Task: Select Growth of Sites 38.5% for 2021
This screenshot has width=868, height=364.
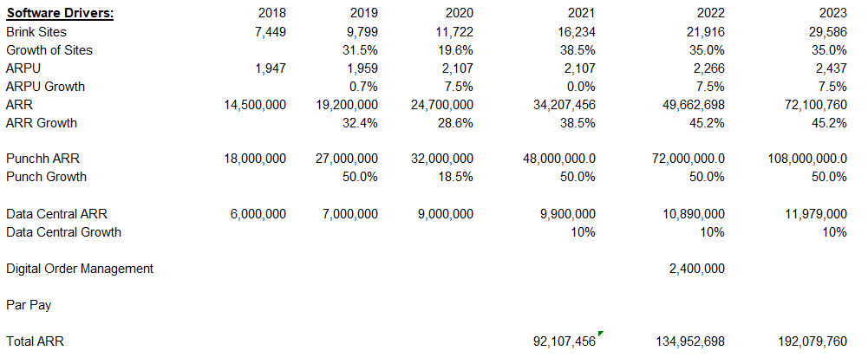Action: [x=578, y=49]
